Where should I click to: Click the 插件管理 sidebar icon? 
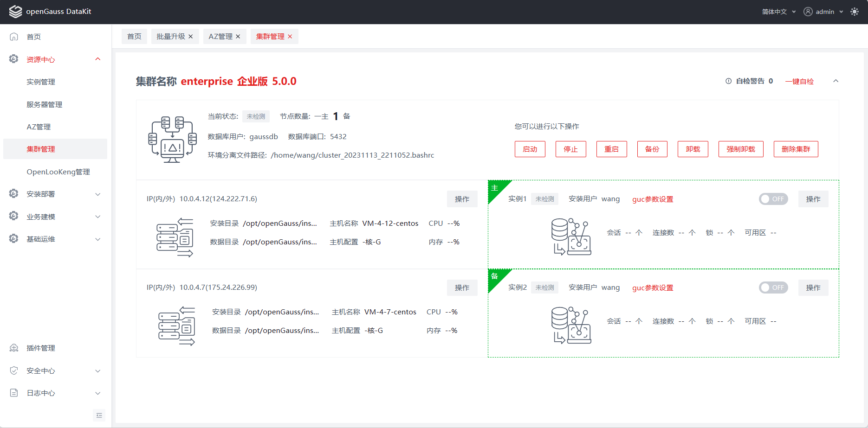14,348
